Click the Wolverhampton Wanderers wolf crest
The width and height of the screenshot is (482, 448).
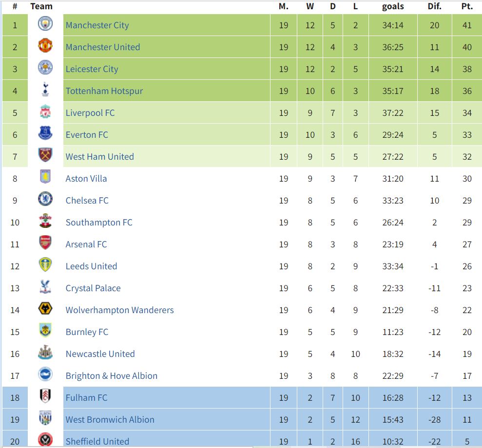[x=45, y=308]
